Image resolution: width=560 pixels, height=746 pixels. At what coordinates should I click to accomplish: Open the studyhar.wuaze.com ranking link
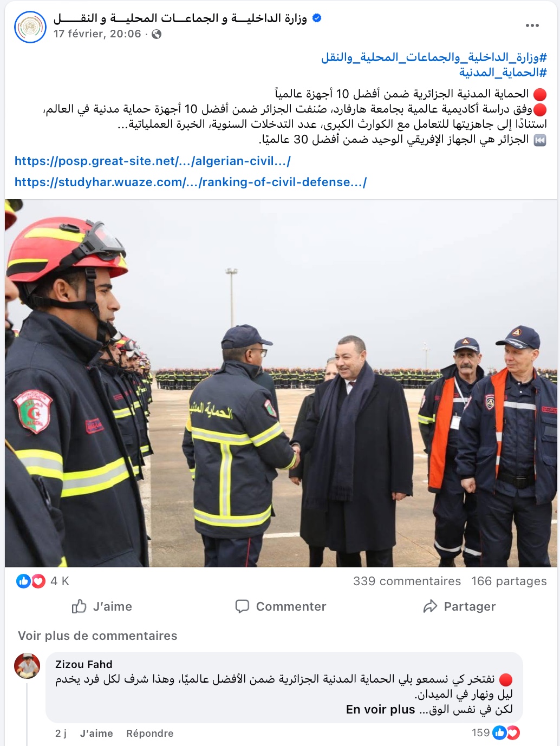191,182
